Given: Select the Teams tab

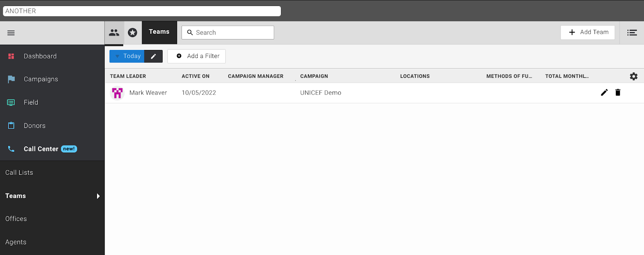Looking at the screenshot, I should 159,32.
